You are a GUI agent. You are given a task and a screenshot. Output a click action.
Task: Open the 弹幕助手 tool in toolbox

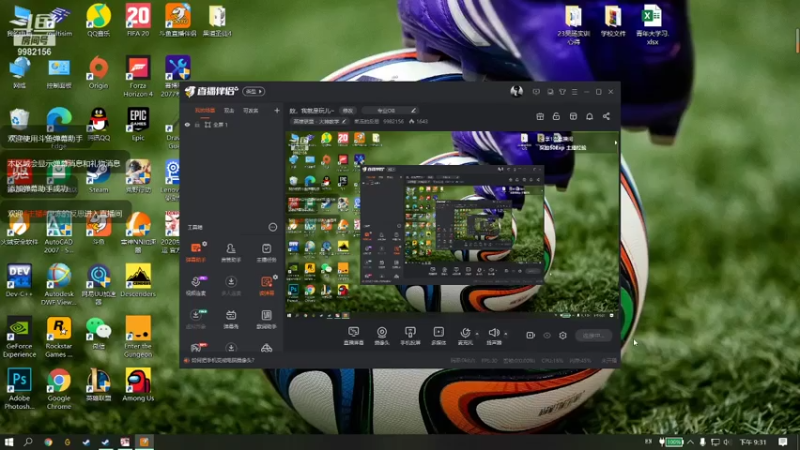(196, 252)
